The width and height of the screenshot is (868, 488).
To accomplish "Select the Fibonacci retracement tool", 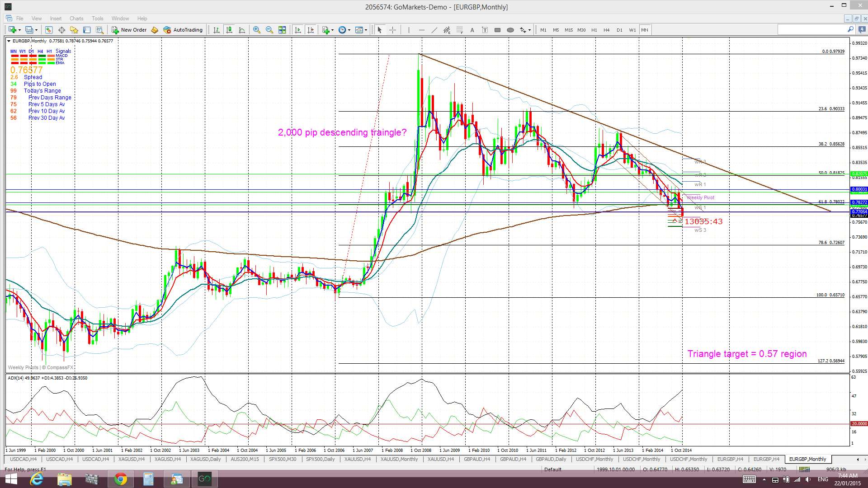I will [459, 30].
